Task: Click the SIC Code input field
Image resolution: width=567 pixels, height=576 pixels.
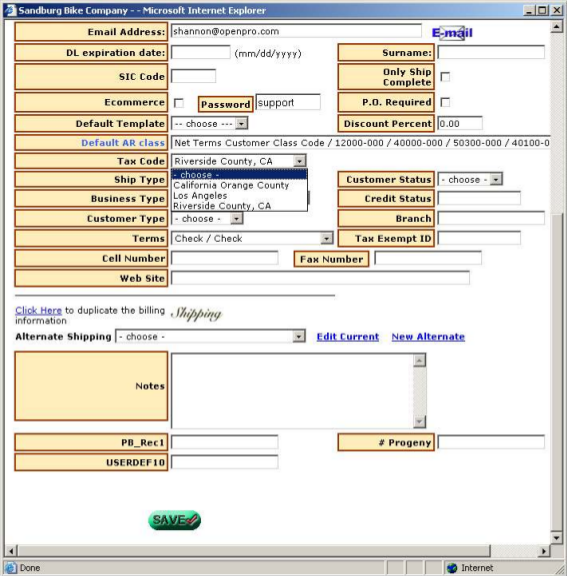Action: 194,76
